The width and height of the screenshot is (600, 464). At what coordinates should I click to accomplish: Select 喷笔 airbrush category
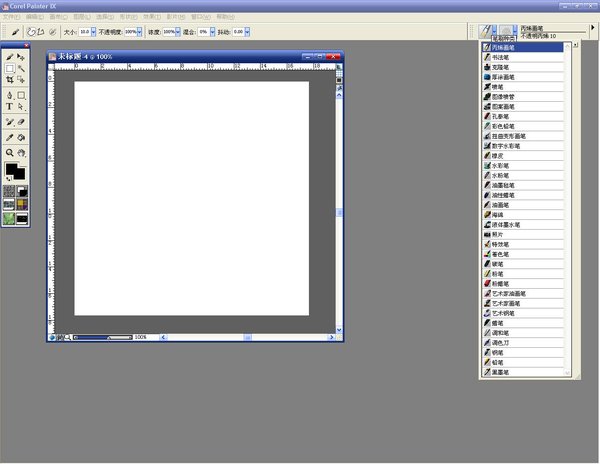pos(523,87)
